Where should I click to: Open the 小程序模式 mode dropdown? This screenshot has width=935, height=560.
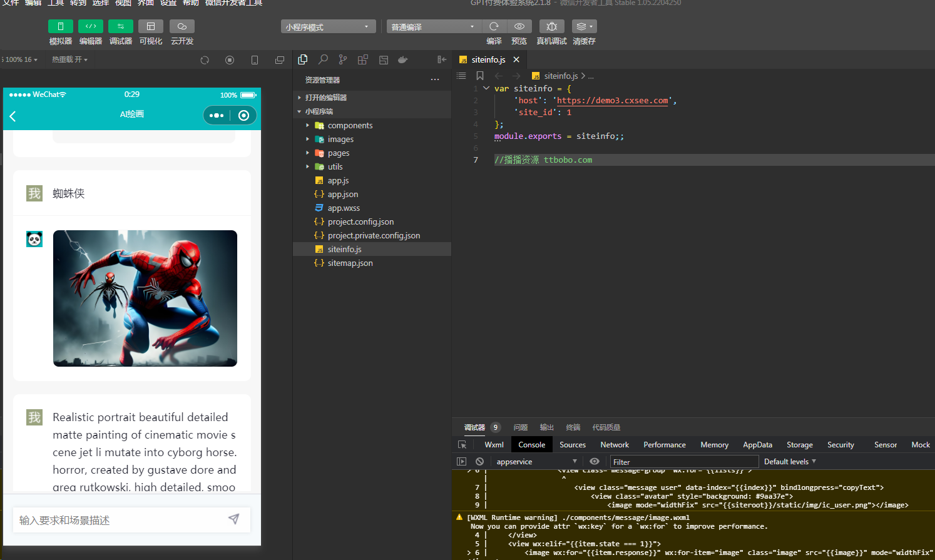(x=329, y=27)
